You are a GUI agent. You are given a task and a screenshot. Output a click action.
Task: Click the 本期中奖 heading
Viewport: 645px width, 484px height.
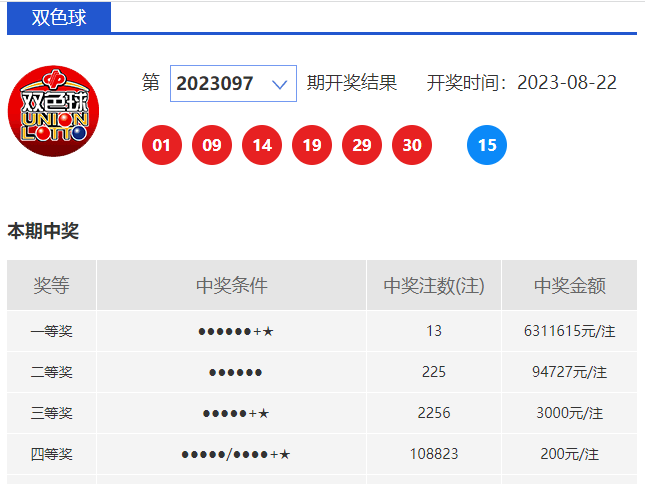click(x=43, y=231)
